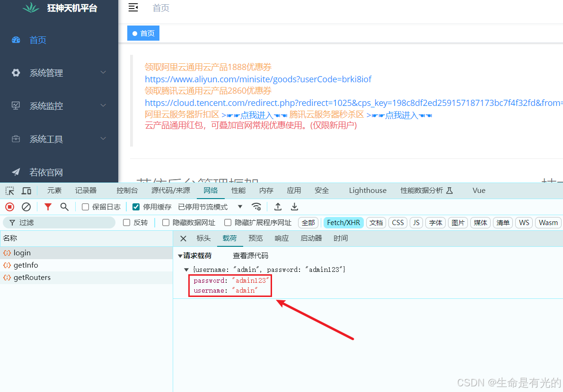Image resolution: width=563 pixels, height=392 pixels.
Task: Open the cloud.tencent.com redirect link
Action: point(354,103)
